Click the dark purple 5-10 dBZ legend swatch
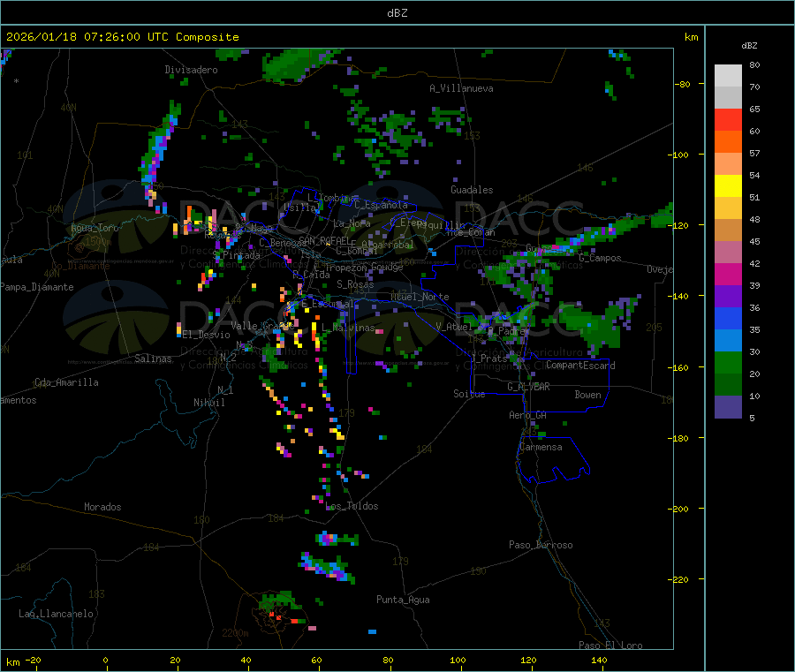 coord(728,406)
